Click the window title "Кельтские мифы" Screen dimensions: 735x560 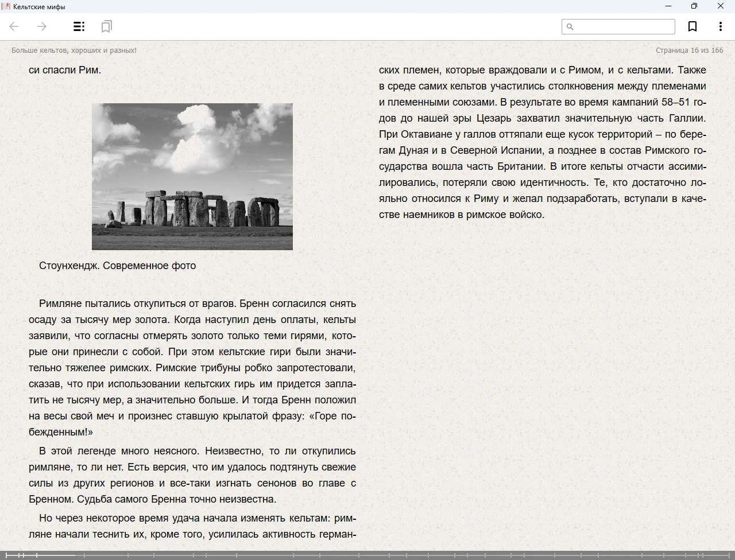point(39,7)
